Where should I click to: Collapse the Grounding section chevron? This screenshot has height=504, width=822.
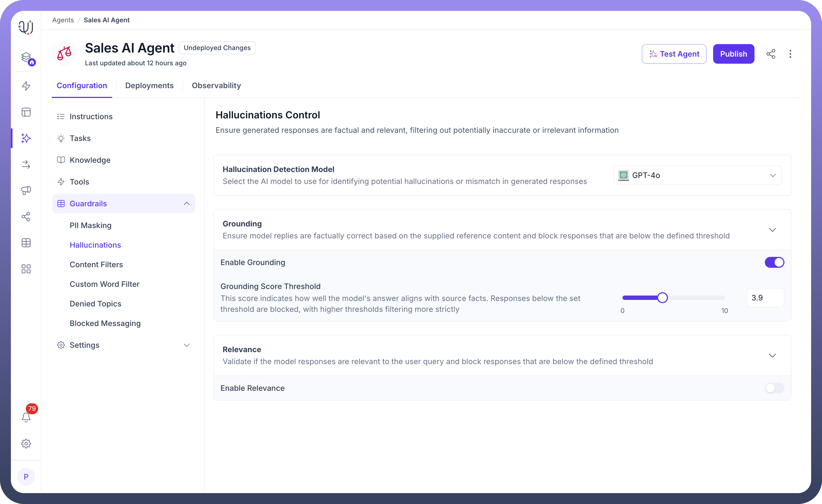point(772,230)
